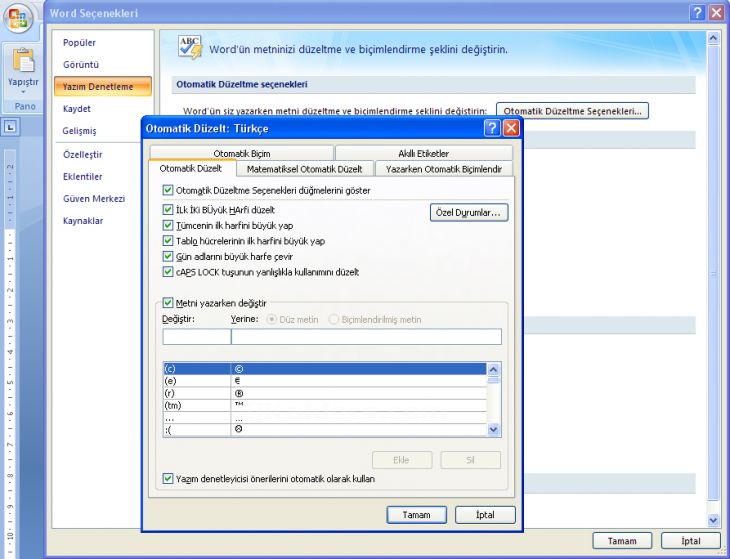
Task: Toggle İLk İKi BÜyük HArfi düzelt
Action: click(x=168, y=210)
